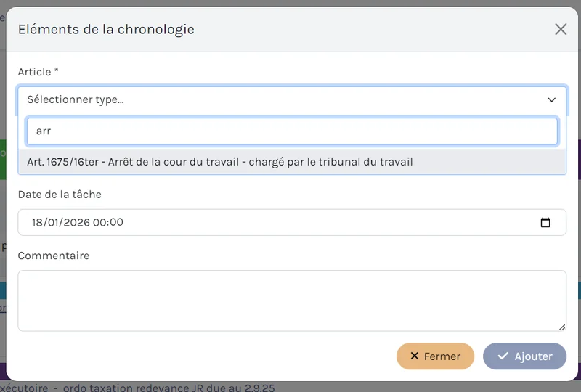Click the "Article *" field label
Screen dimensions: 581x392
coord(38,72)
